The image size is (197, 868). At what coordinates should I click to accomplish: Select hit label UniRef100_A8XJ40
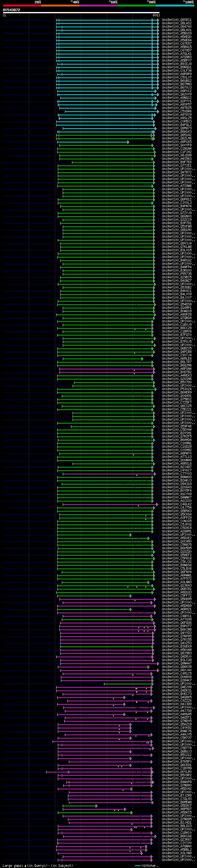click(x=176, y=670)
